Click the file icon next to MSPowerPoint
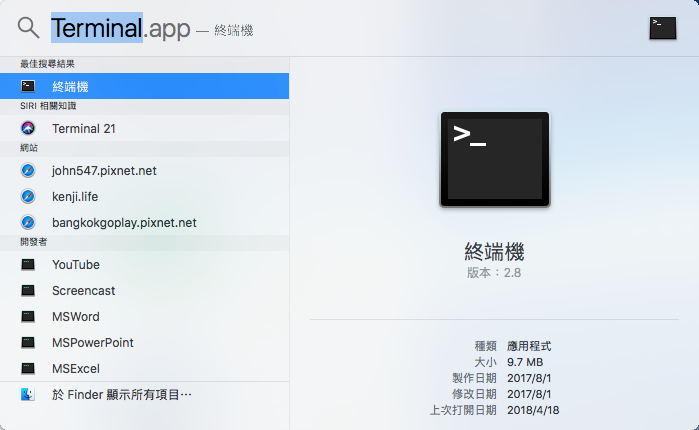This screenshot has width=699, height=430. click(28, 342)
